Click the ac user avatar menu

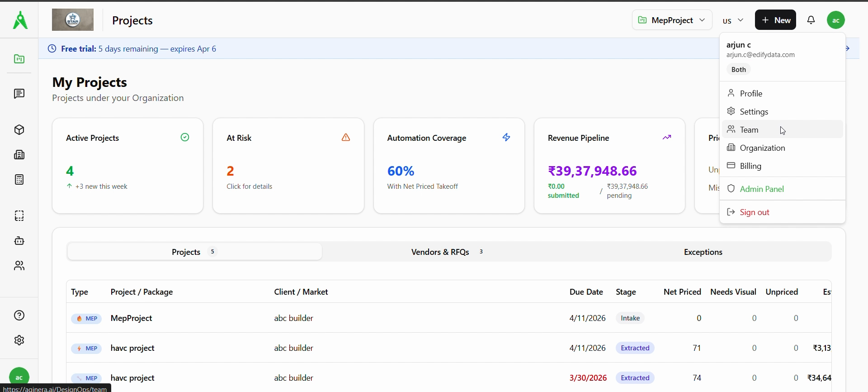[836, 20]
